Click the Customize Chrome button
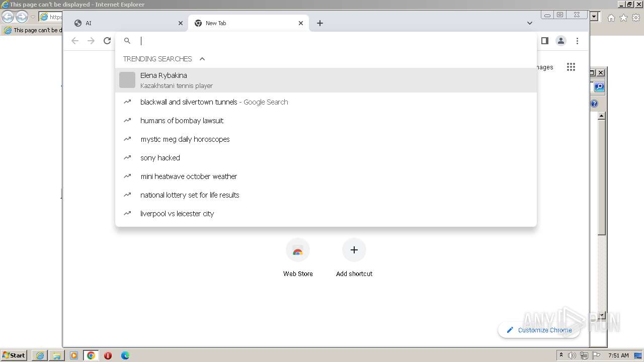This screenshot has width=644, height=362. [539, 330]
